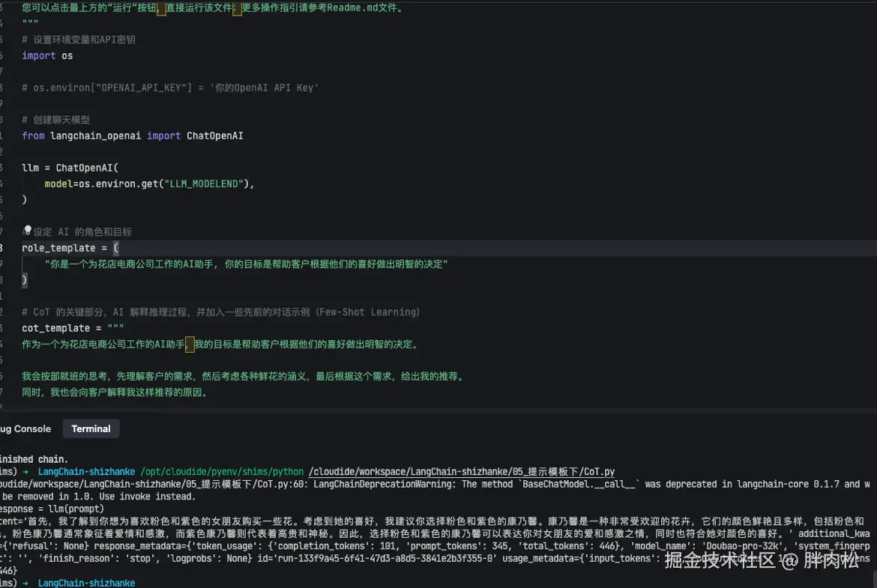Click the highlighted role_template line
The height and width of the screenshot is (588, 877).
[67, 247]
